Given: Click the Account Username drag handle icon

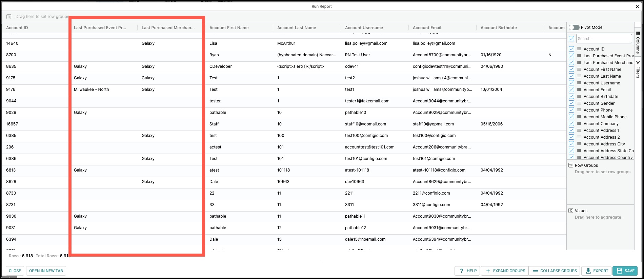Looking at the screenshot, I should 579,83.
